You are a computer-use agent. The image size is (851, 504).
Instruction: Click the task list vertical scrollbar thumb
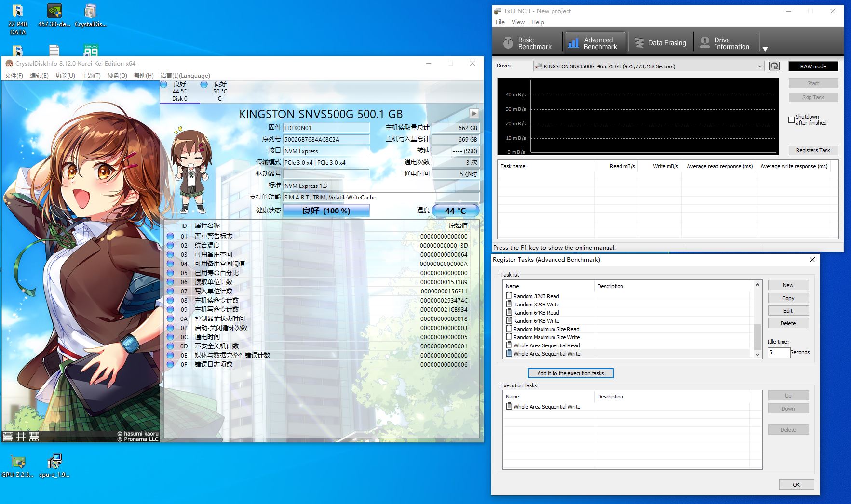tap(757, 336)
